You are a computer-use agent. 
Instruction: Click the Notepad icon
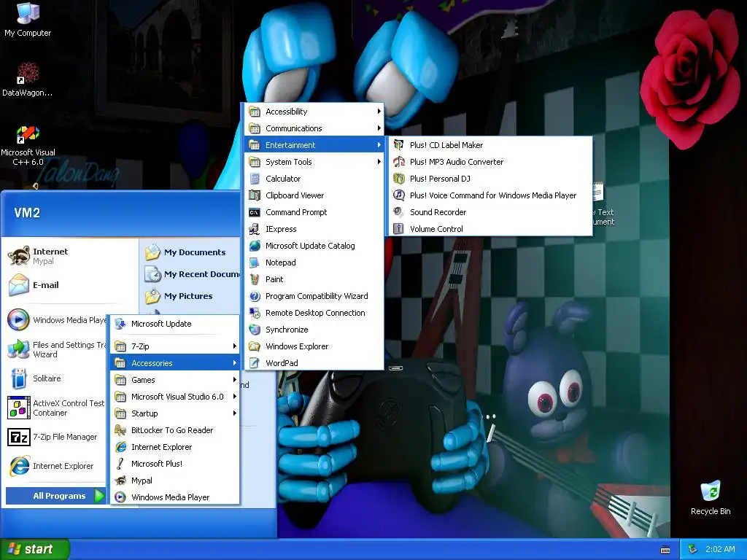[x=255, y=262]
